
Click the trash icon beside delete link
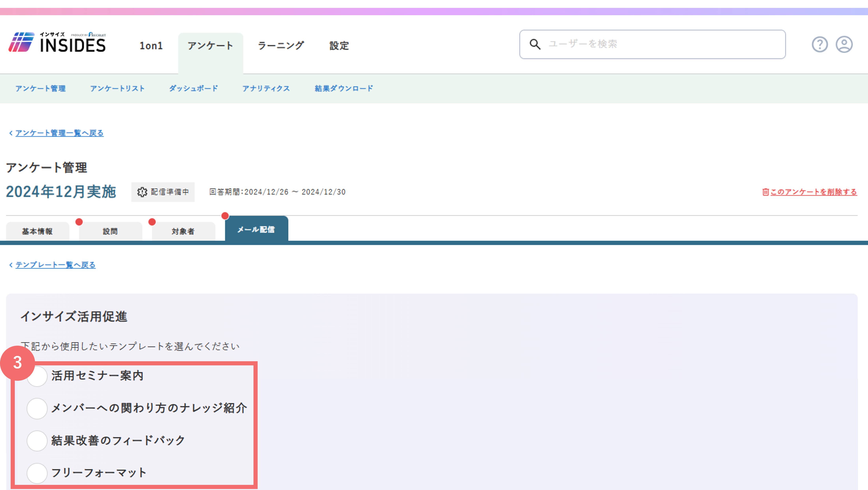[765, 192]
